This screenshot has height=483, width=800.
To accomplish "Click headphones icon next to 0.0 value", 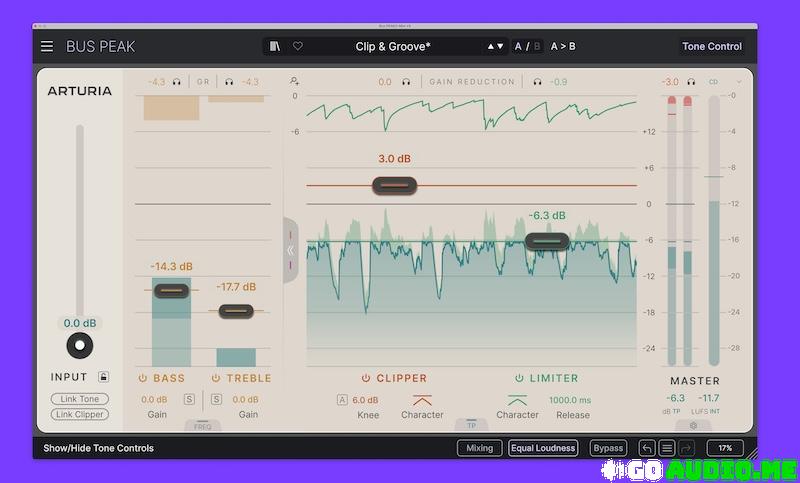I will tap(406, 82).
